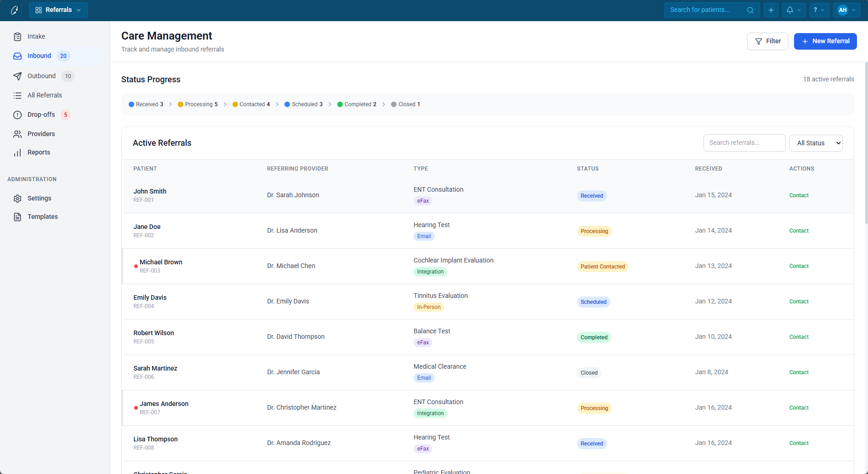Click Contact for Robert Wilson
Viewport: 868px width, 474px height.
point(799,337)
